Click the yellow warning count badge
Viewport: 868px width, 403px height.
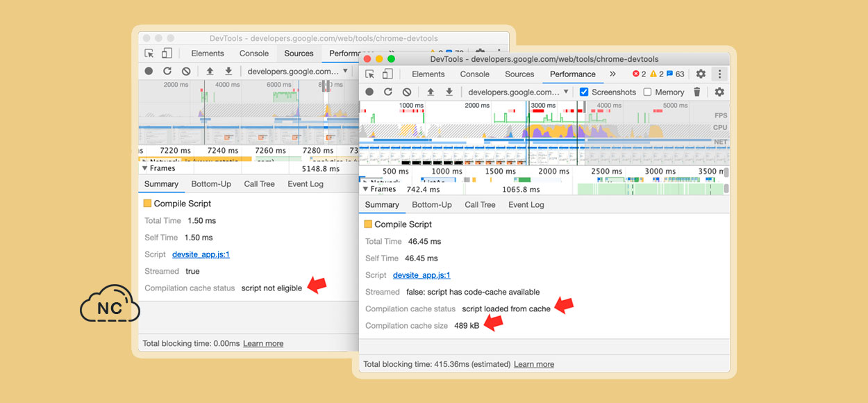[x=657, y=74]
